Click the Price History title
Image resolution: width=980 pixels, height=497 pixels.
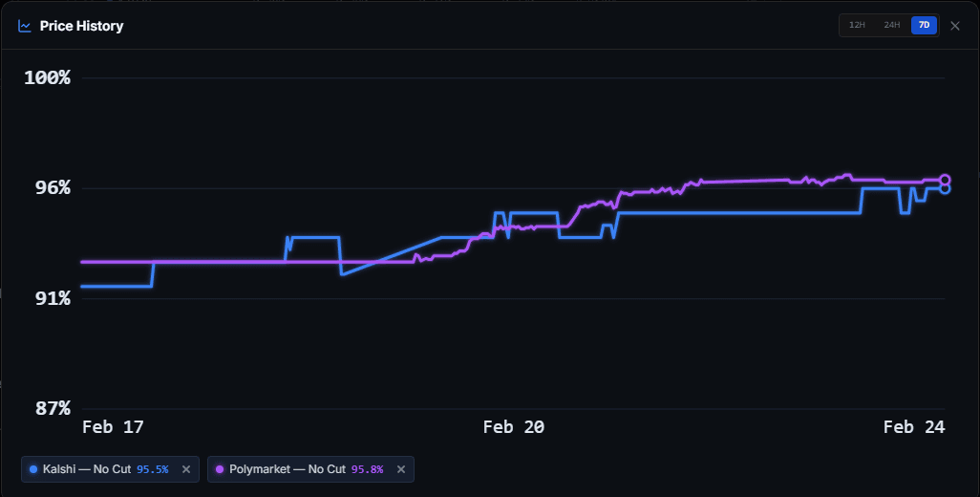tap(82, 26)
